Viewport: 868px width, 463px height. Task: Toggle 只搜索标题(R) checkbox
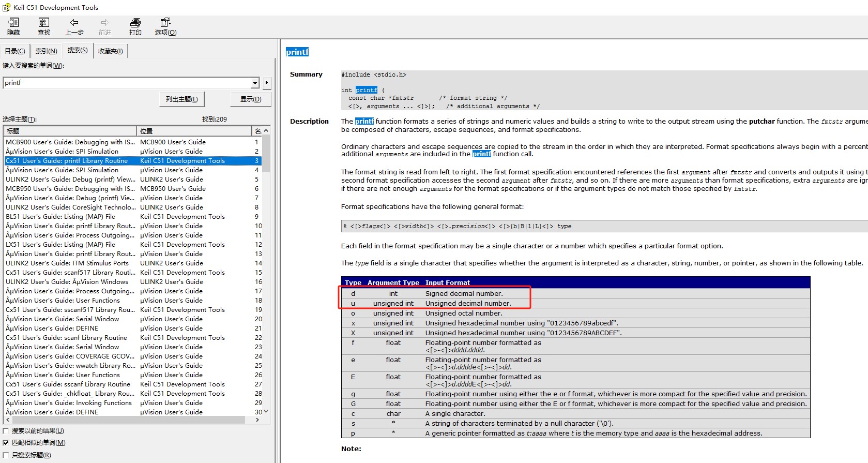point(6,455)
